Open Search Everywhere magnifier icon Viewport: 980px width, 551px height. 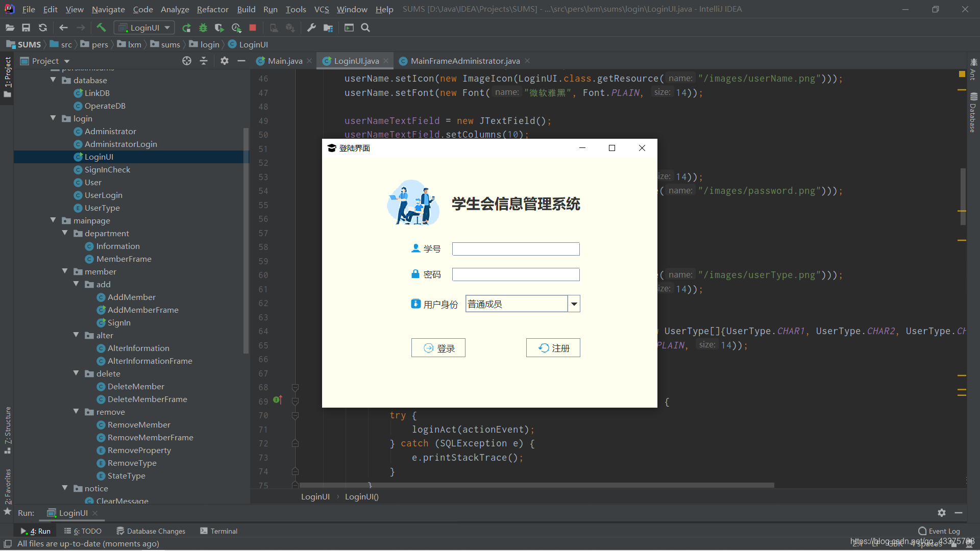click(x=365, y=28)
